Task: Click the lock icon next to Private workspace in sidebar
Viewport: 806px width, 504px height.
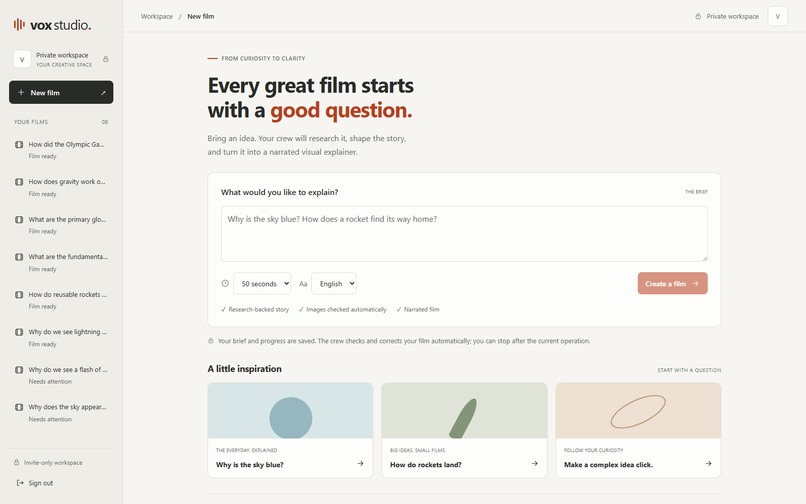Action: click(x=105, y=59)
